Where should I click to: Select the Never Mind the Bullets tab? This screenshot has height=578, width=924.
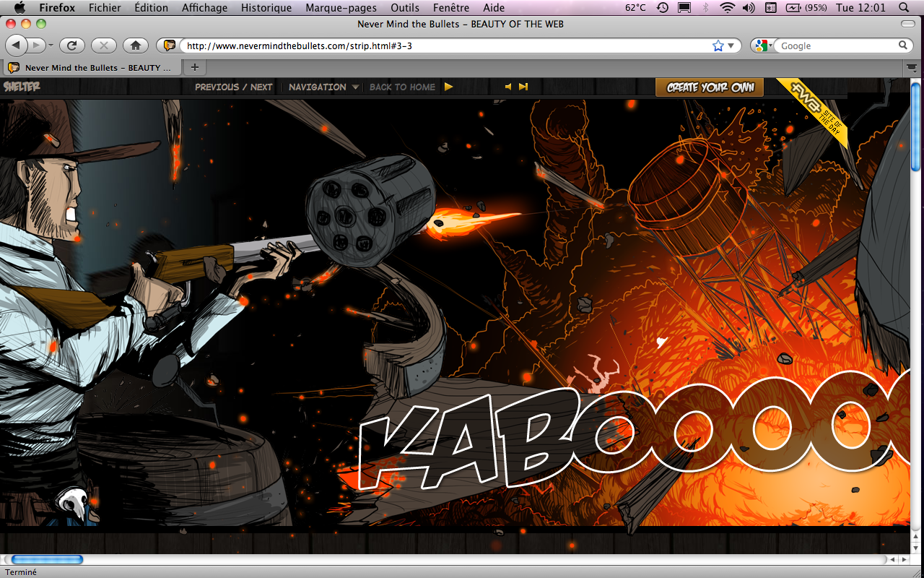pos(92,67)
